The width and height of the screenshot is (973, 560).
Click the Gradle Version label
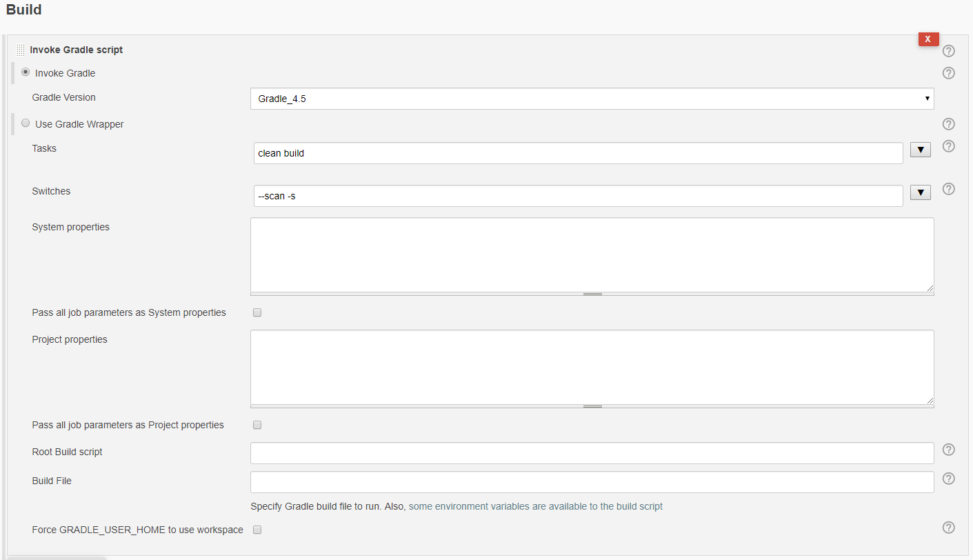click(64, 97)
